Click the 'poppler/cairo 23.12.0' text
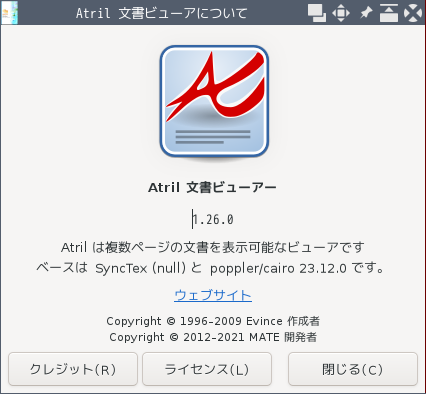426x394 pixels. click(x=278, y=268)
